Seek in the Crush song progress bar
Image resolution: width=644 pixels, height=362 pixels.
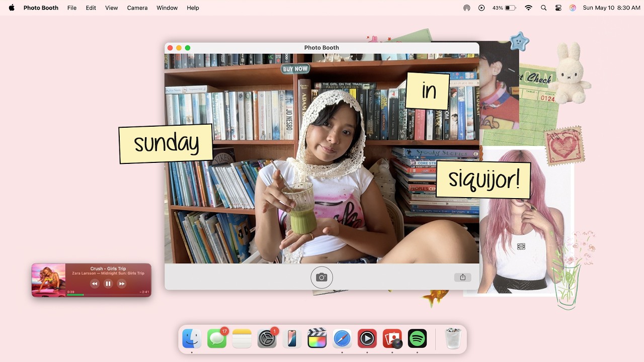(108, 295)
